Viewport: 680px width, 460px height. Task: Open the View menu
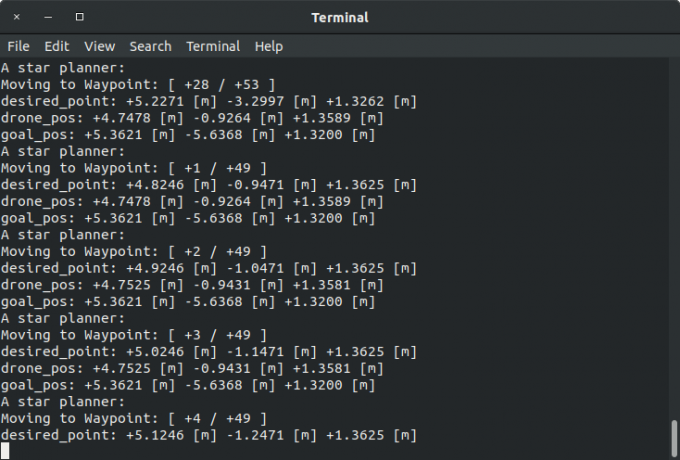[x=99, y=46]
